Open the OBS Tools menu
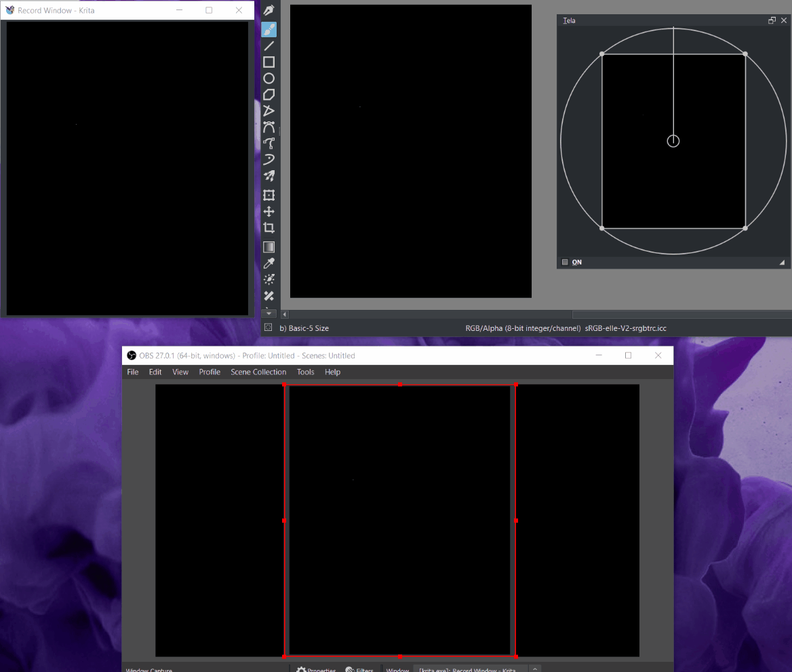The height and width of the screenshot is (672, 792). (x=305, y=372)
